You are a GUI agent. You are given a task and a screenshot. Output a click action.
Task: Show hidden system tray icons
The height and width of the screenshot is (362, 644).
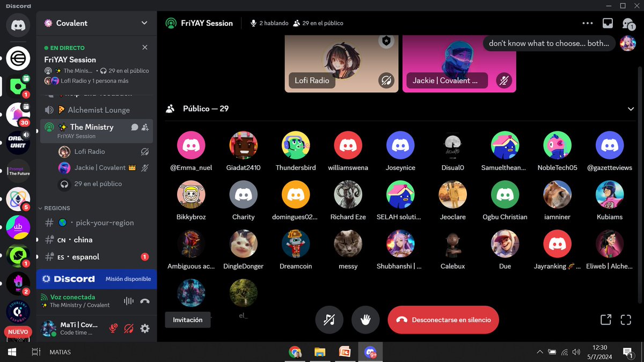coord(540,352)
